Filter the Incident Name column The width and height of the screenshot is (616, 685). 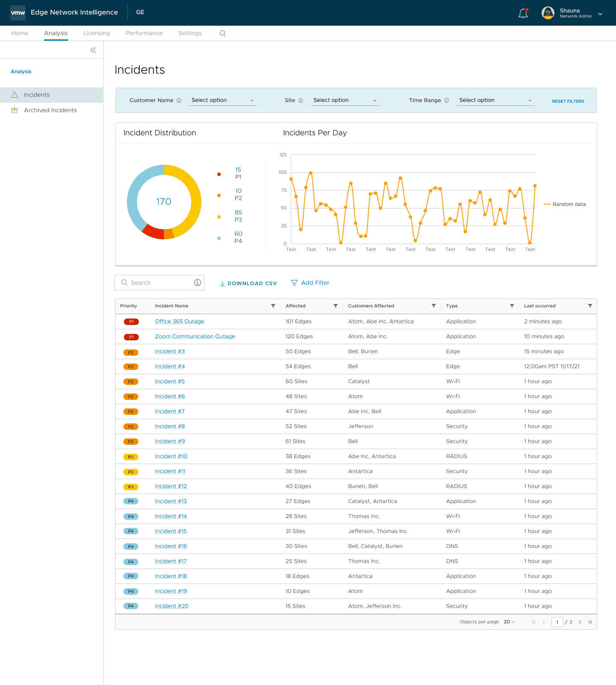pyautogui.click(x=273, y=306)
